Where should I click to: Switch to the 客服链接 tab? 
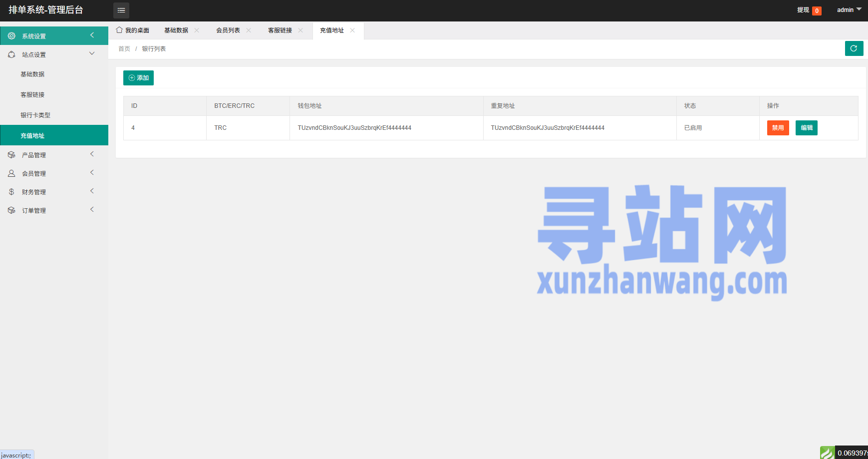[280, 30]
